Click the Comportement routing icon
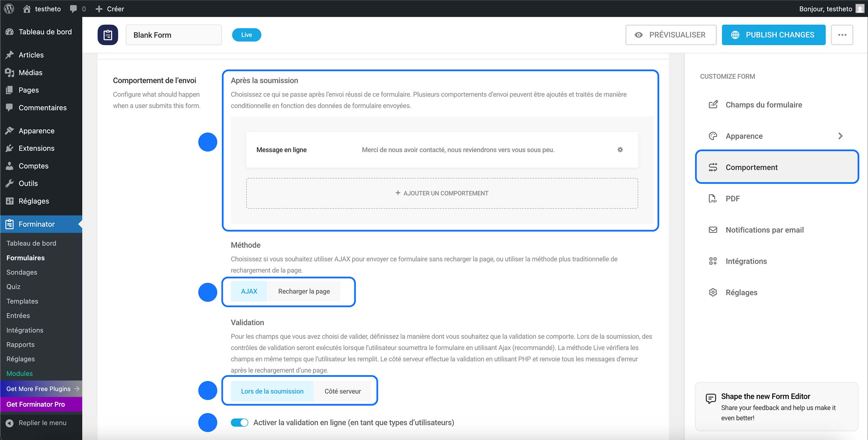868x440 pixels. click(713, 167)
